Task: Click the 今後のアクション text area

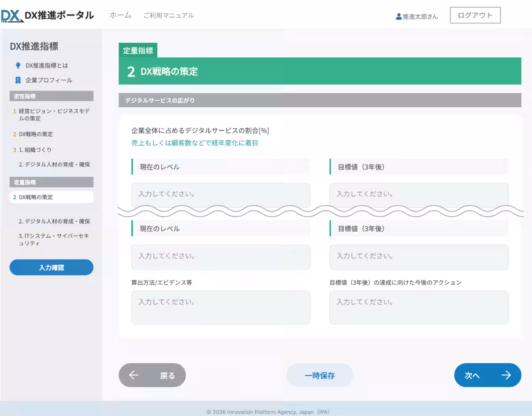Action: (419, 307)
